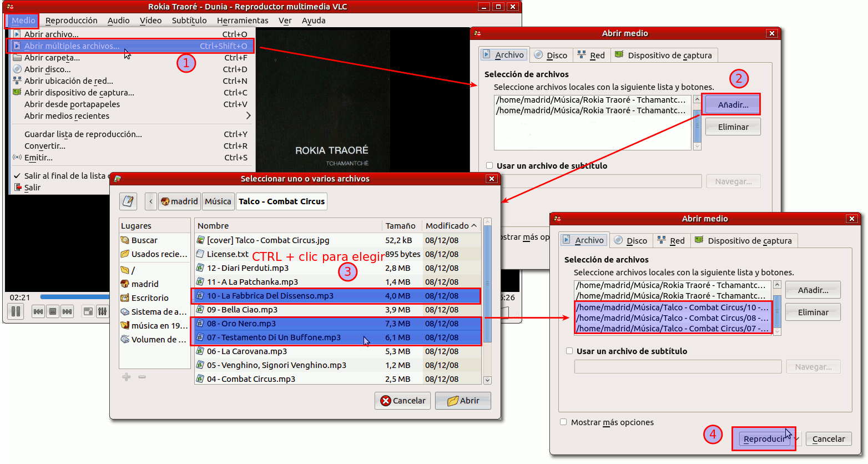Click the add bookmark plus icon
The width and height of the screenshot is (868, 464).
127,377
